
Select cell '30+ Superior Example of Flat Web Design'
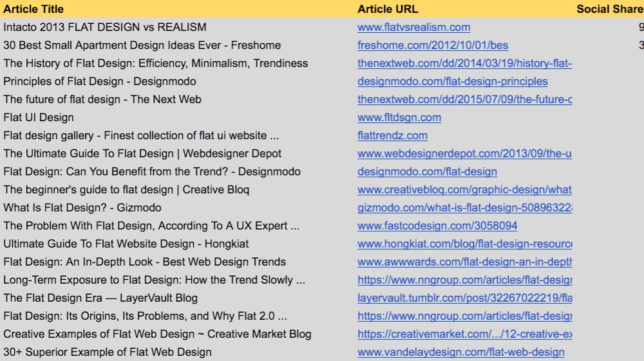point(107,353)
